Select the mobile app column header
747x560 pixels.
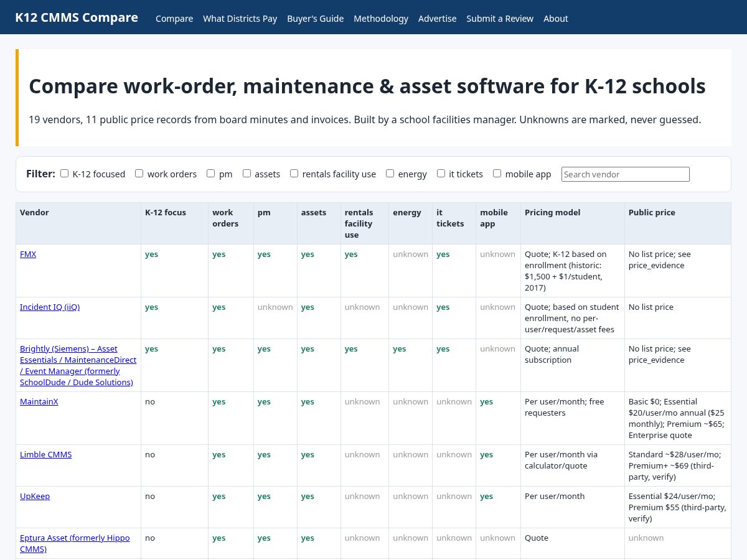click(499, 223)
